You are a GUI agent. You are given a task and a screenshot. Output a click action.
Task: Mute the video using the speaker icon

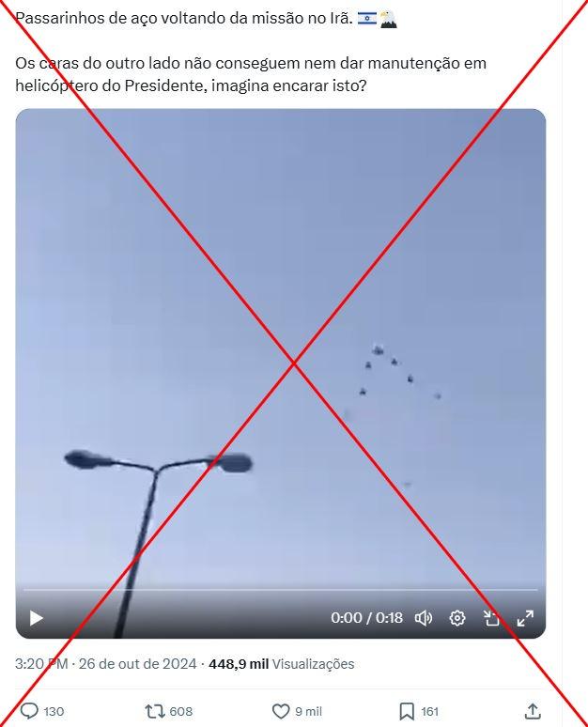424,618
